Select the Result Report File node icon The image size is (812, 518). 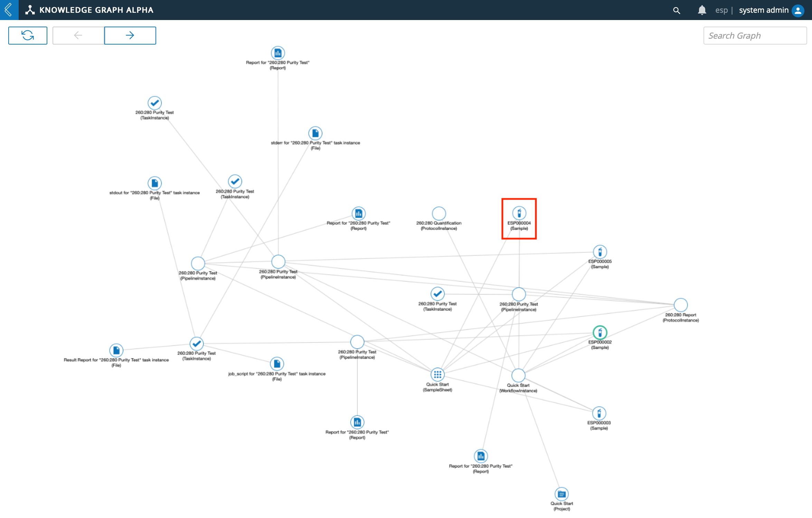(116, 351)
